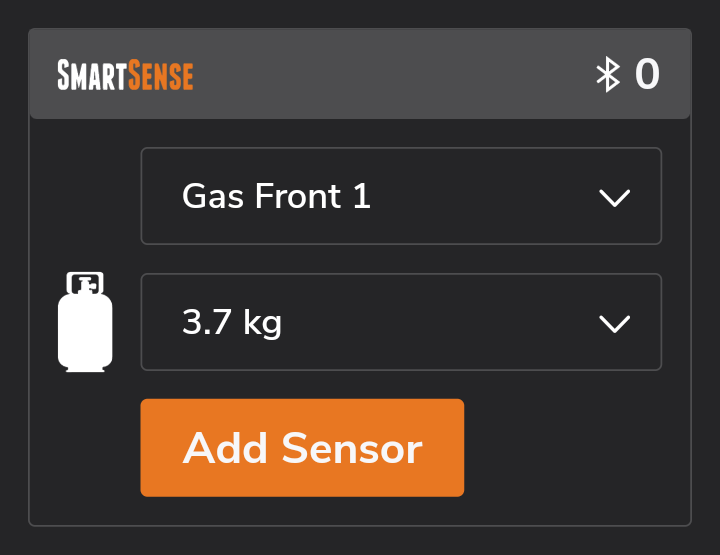Open the 3.7 kg bottle size dropdown
Viewport: 720px width, 555px height.
point(401,322)
